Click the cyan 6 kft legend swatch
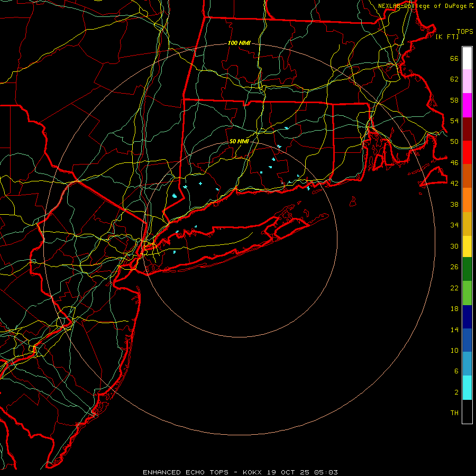This screenshot has width=476, height=476. (x=467, y=388)
